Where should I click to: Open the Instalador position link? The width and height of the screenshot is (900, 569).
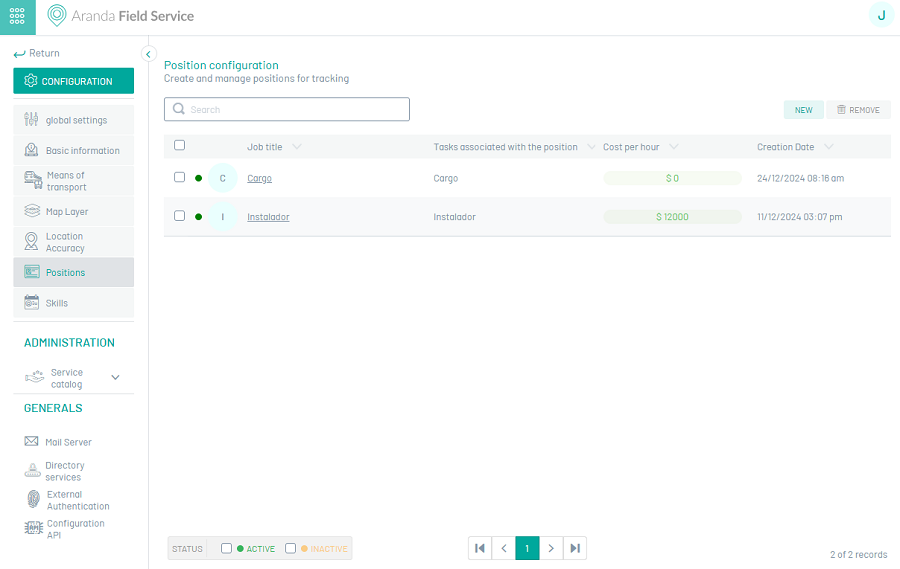[268, 216]
